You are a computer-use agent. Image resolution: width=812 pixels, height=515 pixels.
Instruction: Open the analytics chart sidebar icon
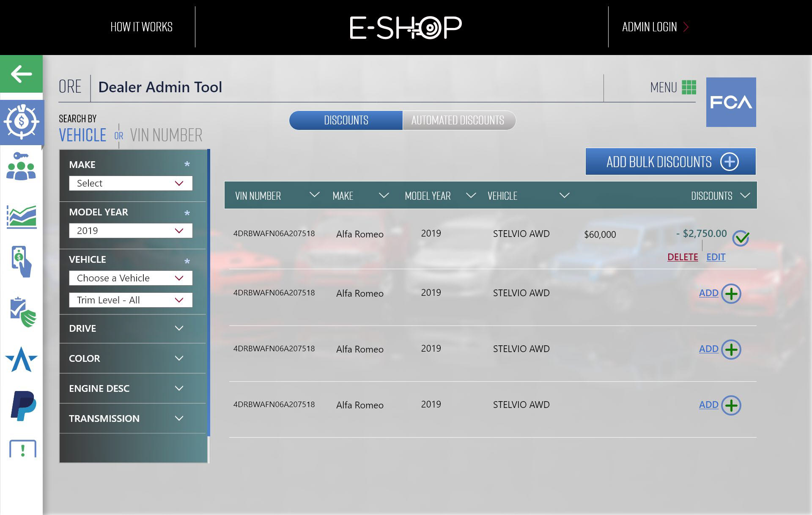point(22,217)
